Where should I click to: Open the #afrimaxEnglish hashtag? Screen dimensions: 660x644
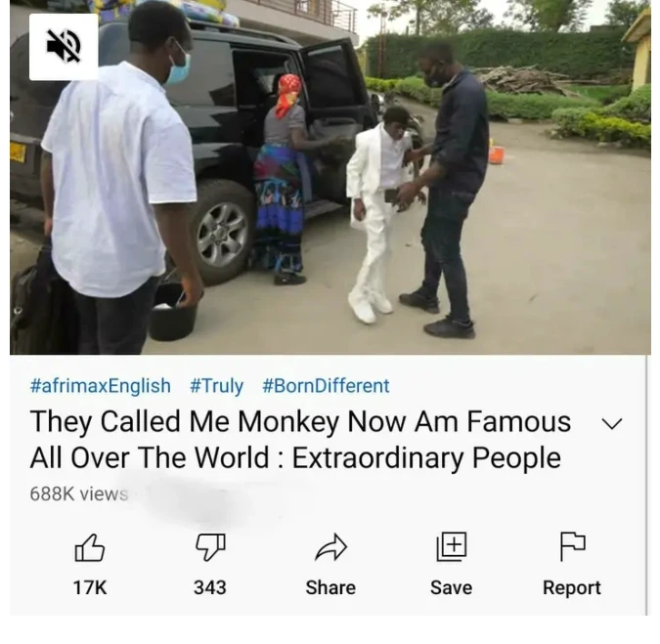[101, 386]
